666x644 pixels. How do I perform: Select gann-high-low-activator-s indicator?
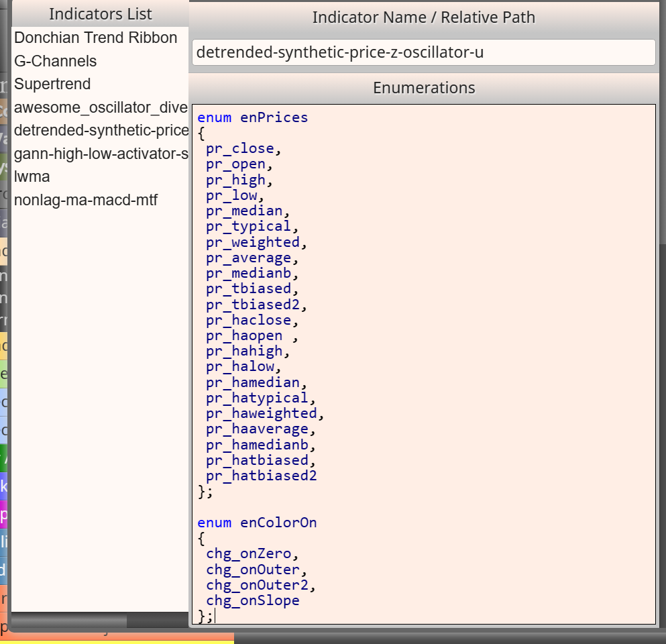coord(101,154)
